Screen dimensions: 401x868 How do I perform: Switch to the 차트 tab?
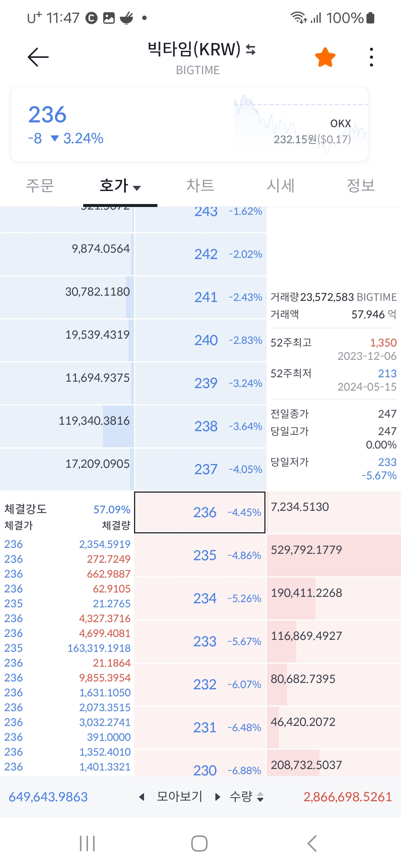click(200, 185)
